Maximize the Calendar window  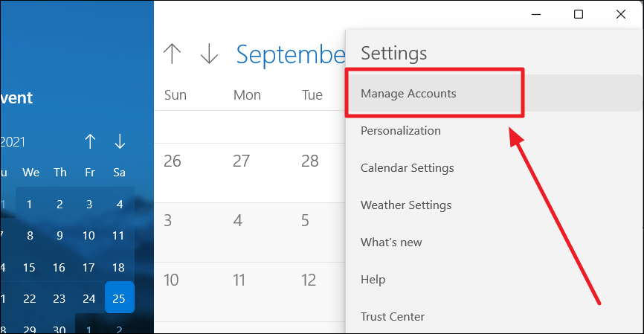(579, 14)
